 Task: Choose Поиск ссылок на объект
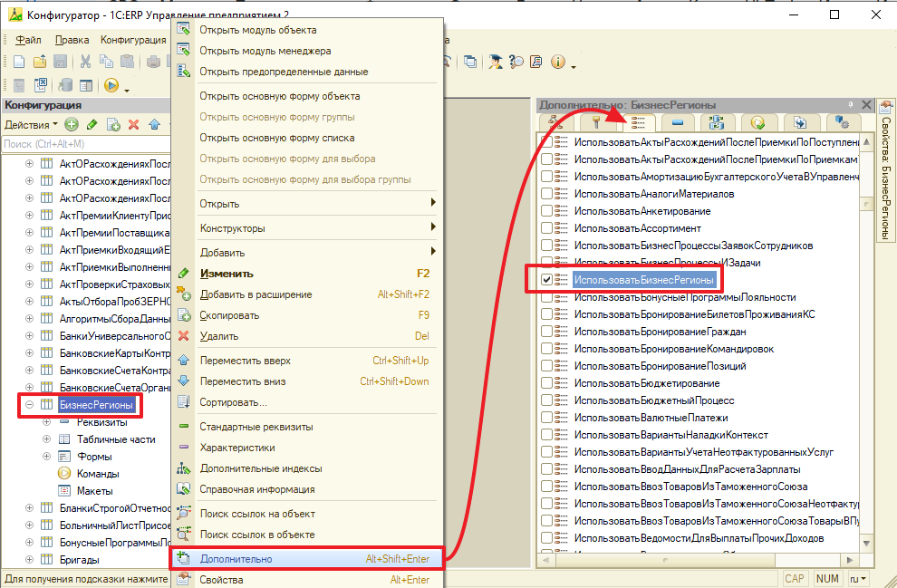307,514
